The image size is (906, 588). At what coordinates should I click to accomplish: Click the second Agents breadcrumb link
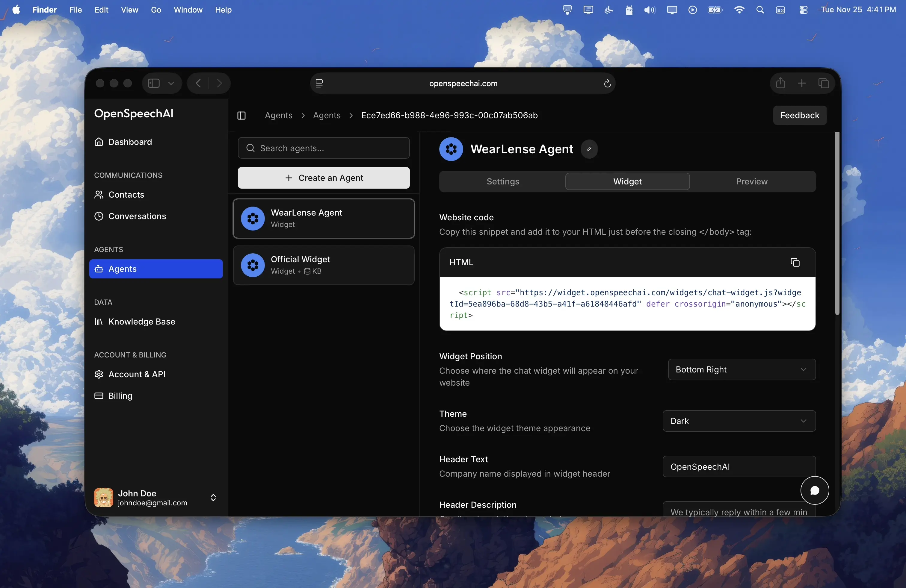tap(327, 115)
